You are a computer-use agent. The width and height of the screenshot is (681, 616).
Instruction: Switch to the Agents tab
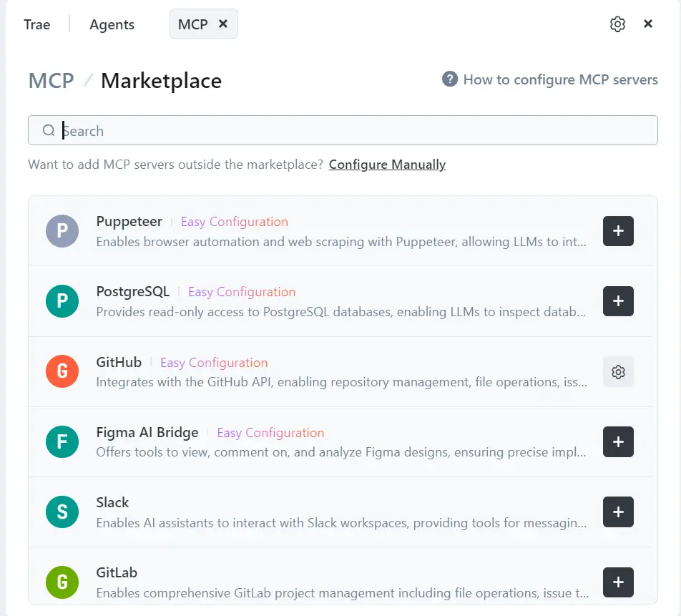[112, 24]
